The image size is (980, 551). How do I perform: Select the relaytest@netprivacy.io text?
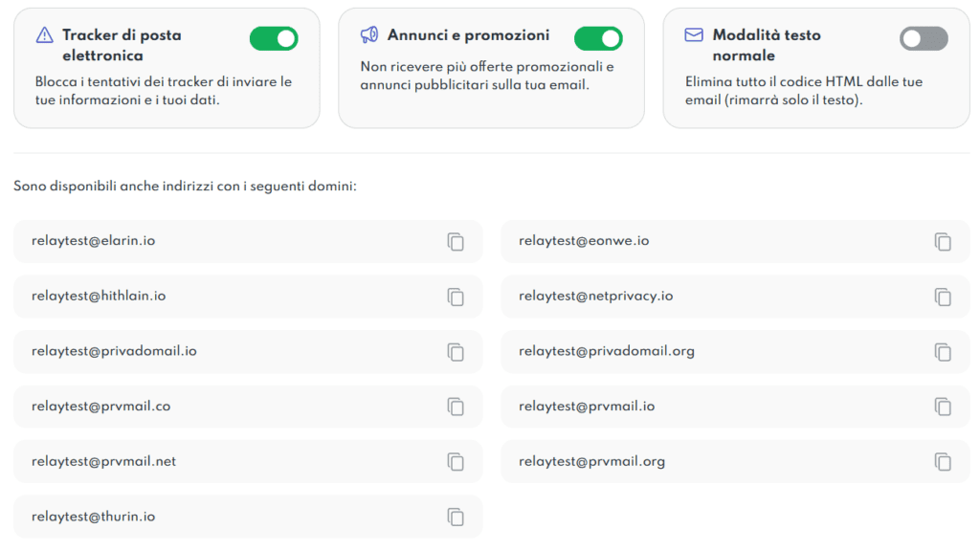(x=595, y=297)
